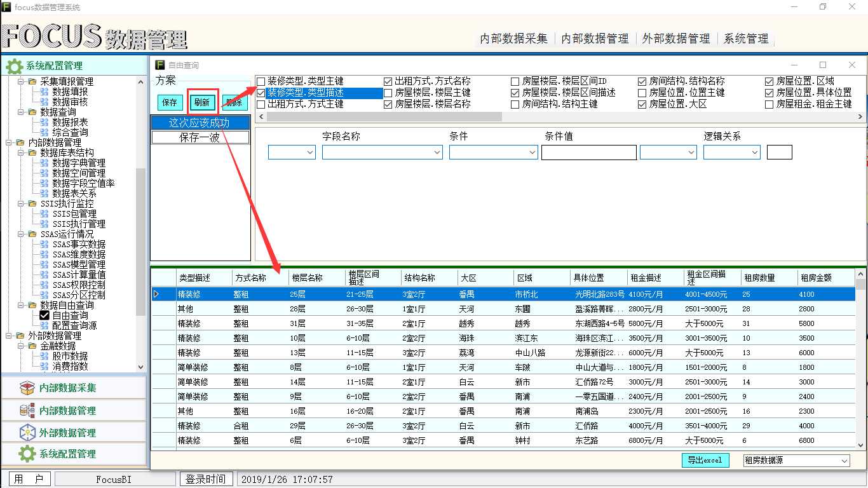This screenshot has width=868, height=488.
Task: Click the icon beside SSAS维度数据 node
Action: [44, 254]
